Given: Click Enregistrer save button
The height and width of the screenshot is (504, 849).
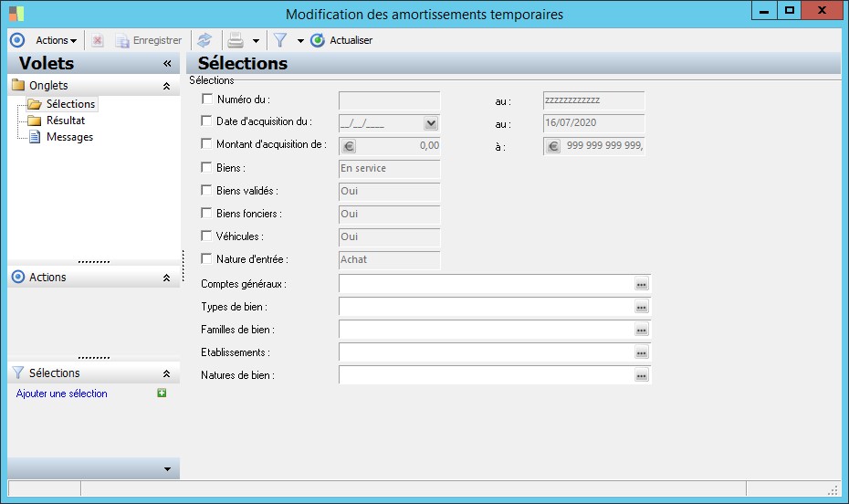Looking at the screenshot, I should [x=149, y=40].
